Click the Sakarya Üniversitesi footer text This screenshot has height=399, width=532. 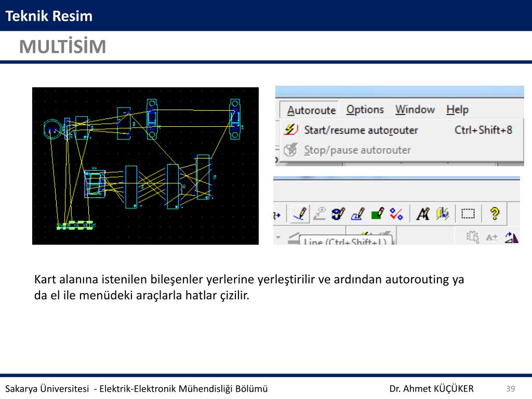(137, 389)
